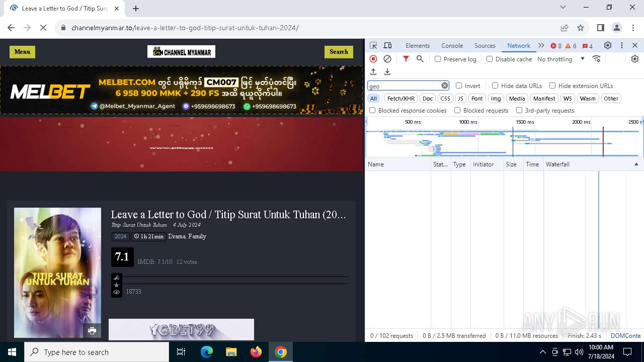Go back to previous page
The height and width of the screenshot is (362, 644).
tap(11, 28)
